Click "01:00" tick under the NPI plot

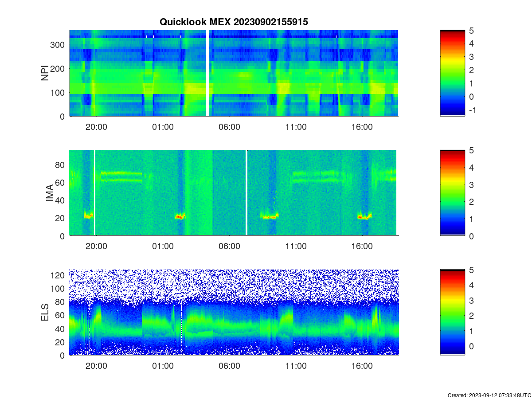pos(163,127)
